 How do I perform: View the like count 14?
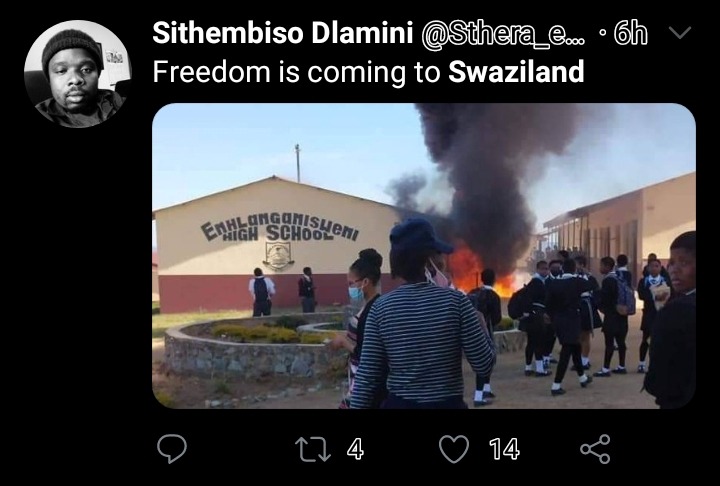504,449
